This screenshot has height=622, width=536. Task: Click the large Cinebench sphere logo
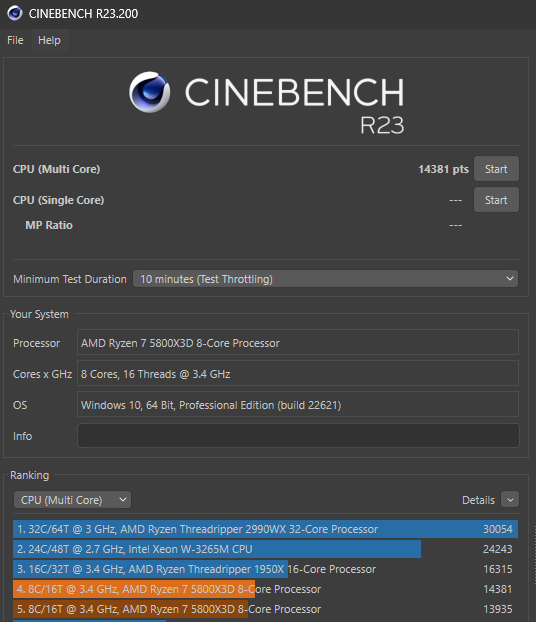tap(150, 92)
